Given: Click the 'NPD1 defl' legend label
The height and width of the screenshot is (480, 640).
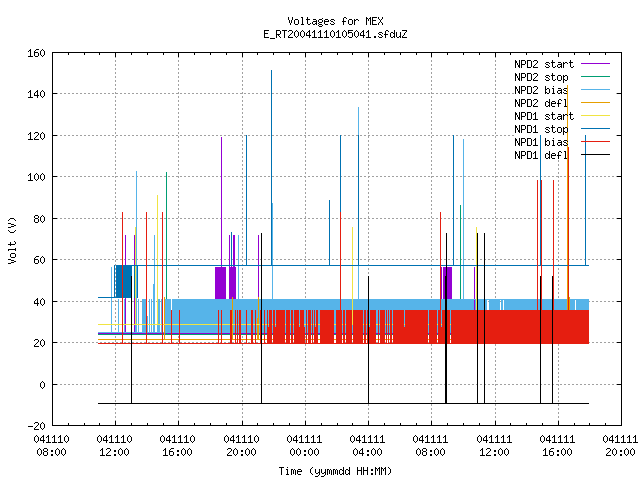Looking at the screenshot, I should click(x=541, y=156).
